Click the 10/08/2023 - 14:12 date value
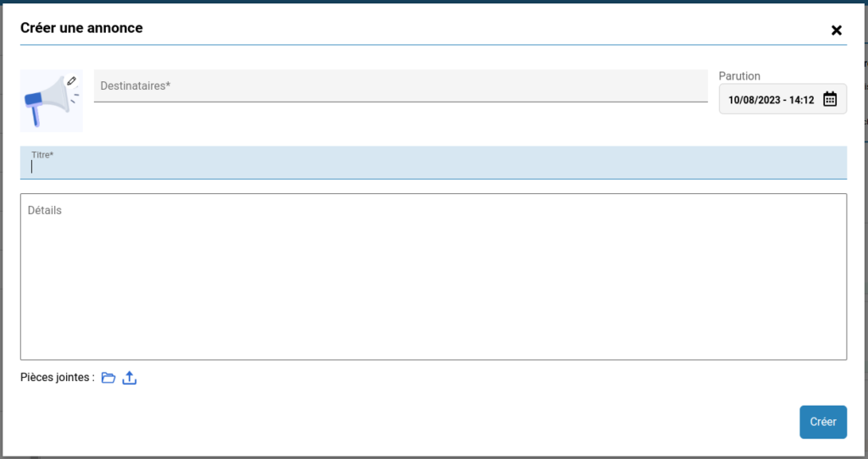 tap(771, 100)
